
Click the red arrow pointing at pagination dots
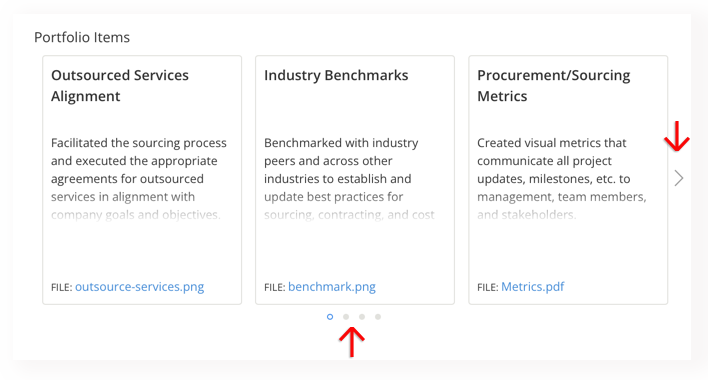point(352,342)
